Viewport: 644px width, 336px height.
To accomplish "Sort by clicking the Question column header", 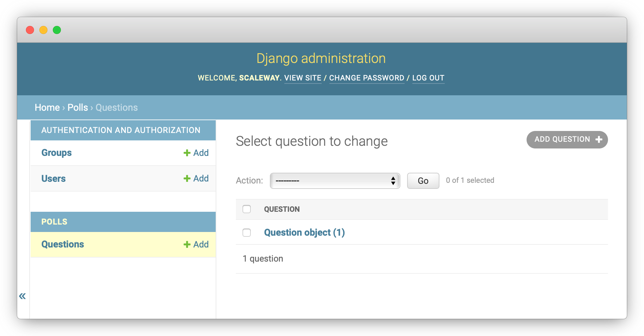I will [x=282, y=209].
